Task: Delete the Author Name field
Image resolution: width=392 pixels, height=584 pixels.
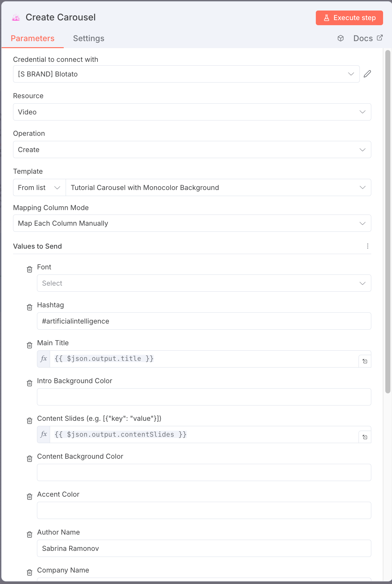Action: point(30,535)
